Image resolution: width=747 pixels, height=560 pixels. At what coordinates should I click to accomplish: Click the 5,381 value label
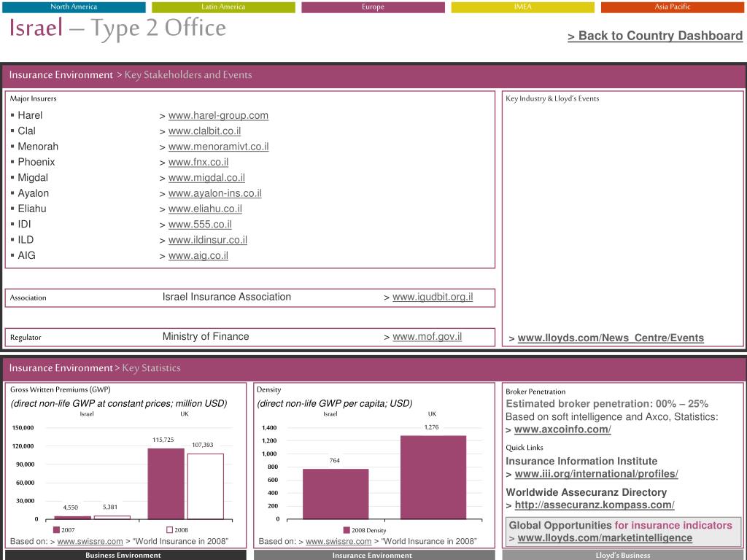pyautogui.click(x=110, y=507)
